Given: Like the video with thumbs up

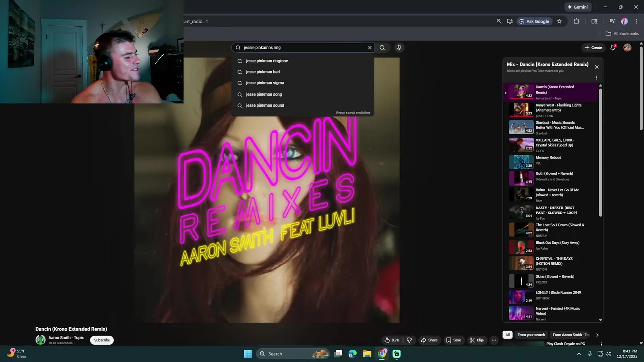Looking at the screenshot, I should (392, 340).
